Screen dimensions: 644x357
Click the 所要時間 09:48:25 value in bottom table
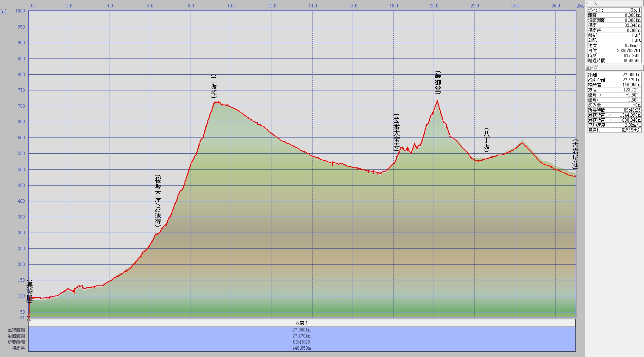[301, 342]
